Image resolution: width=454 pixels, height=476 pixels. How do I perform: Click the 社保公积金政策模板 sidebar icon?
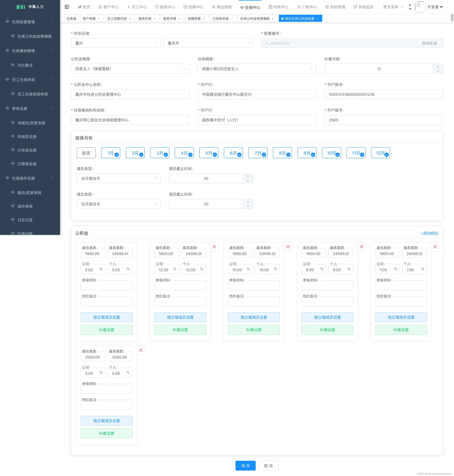(x=13, y=36)
